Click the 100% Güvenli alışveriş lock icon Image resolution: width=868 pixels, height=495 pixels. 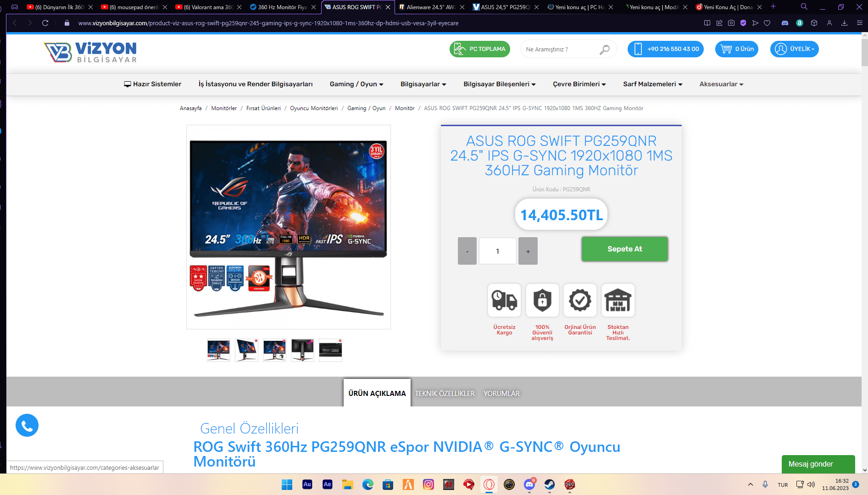click(542, 300)
